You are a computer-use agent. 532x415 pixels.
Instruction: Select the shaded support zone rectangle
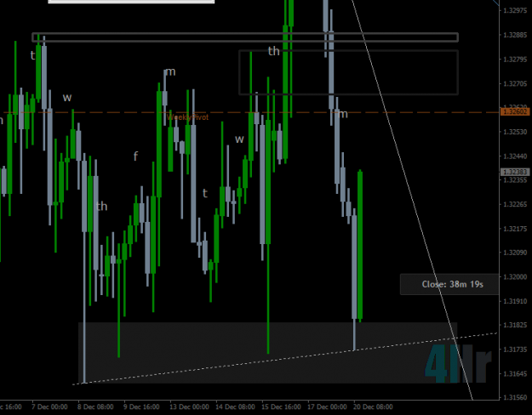[x=267, y=353]
